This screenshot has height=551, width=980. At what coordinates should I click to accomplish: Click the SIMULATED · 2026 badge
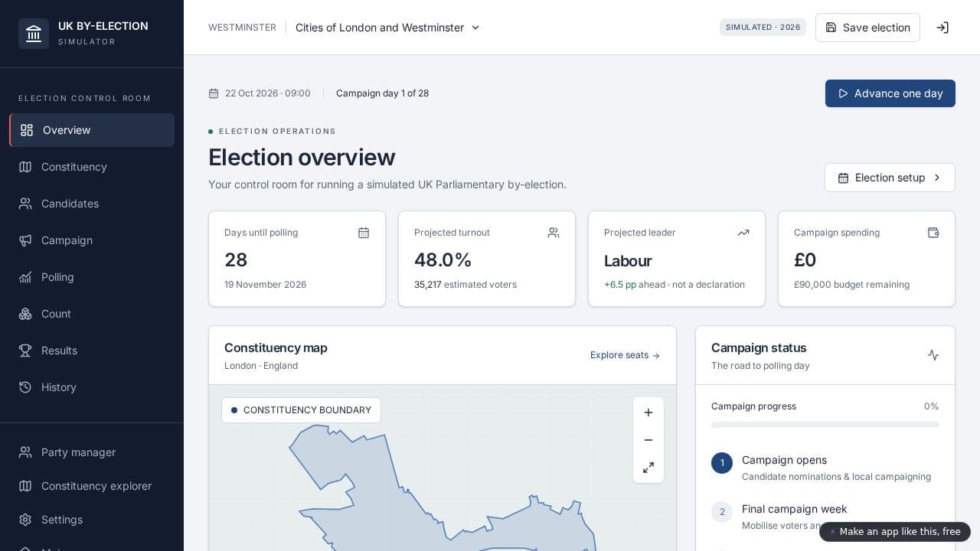(x=763, y=28)
